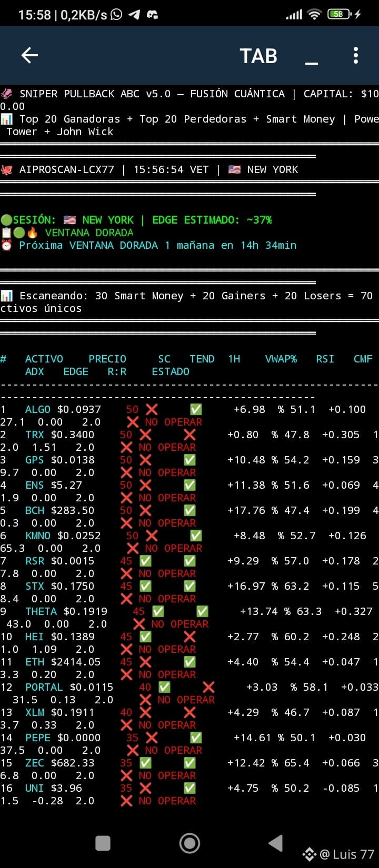The image size is (379, 868).
Task: Tap green check mark in ALGO row
Action: pyautogui.click(x=196, y=409)
